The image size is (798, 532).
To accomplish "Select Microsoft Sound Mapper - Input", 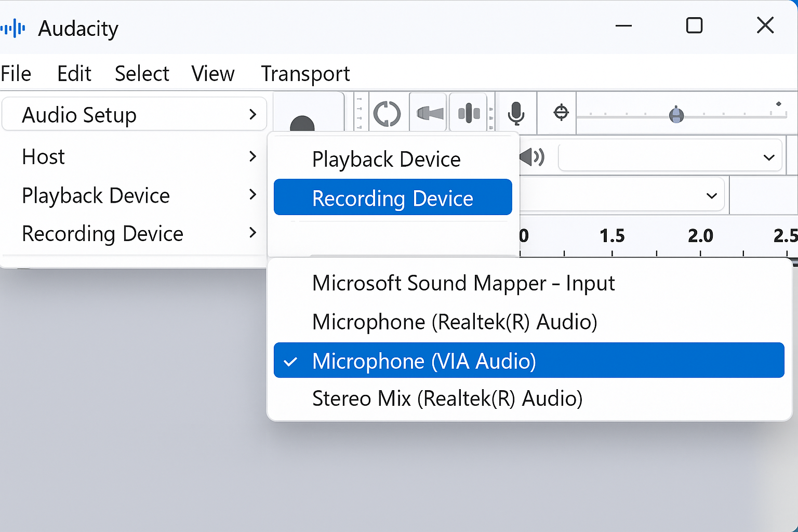I will pyautogui.click(x=463, y=283).
